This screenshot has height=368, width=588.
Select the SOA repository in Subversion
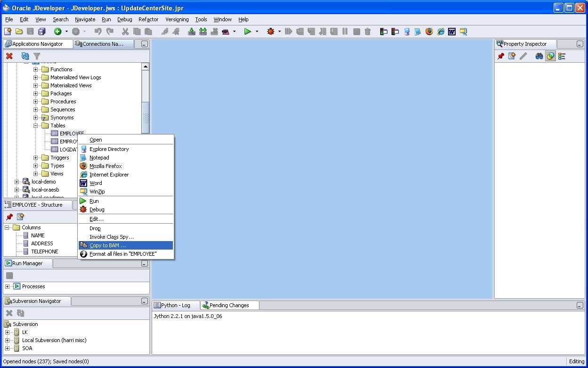coord(27,348)
